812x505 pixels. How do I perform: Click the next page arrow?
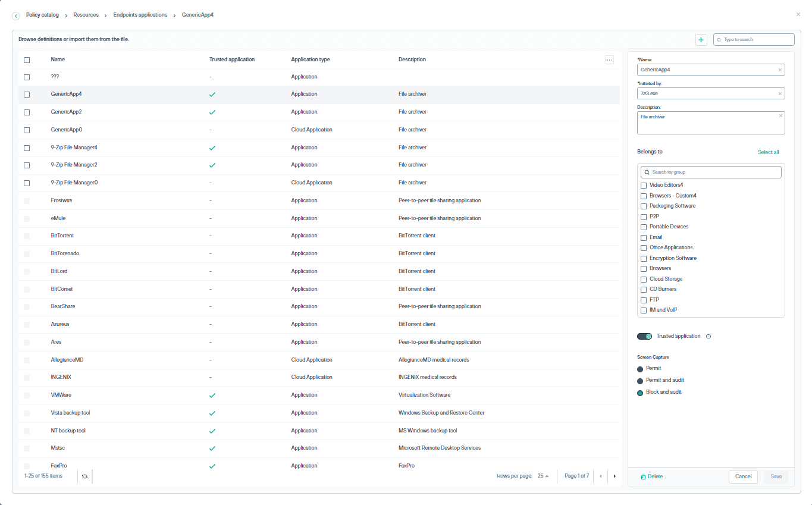(x=615, y=476)
